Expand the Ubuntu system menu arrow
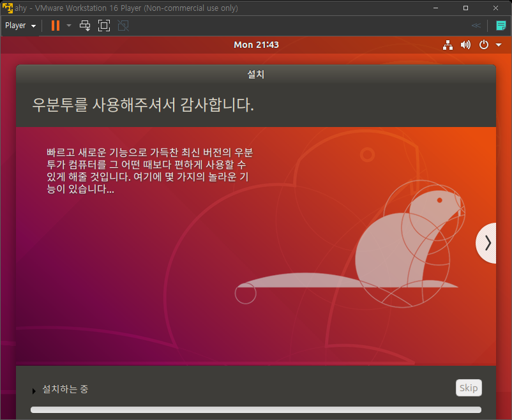Image resolution: width=512 pixels, height=420 pixels. 499,45
